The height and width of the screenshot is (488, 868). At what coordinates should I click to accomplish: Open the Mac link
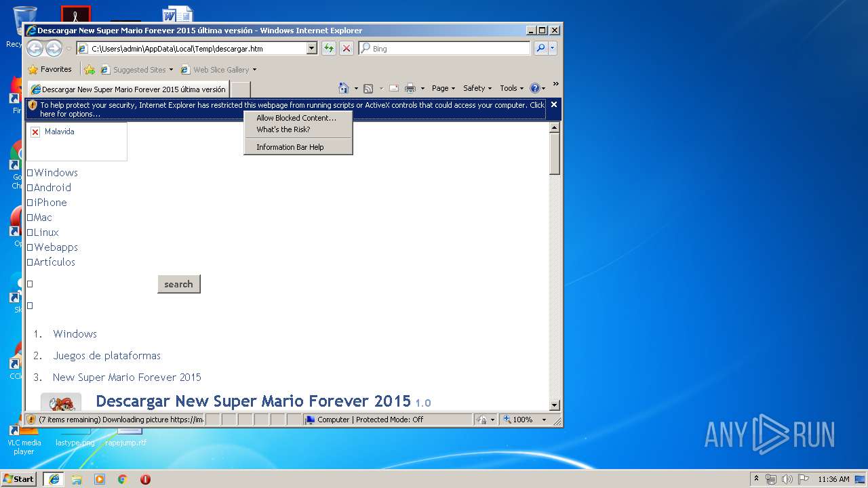coord(43,218)
